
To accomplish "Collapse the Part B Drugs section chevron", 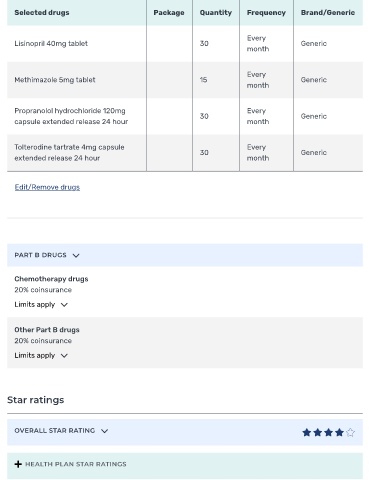I will click(76, 255).
